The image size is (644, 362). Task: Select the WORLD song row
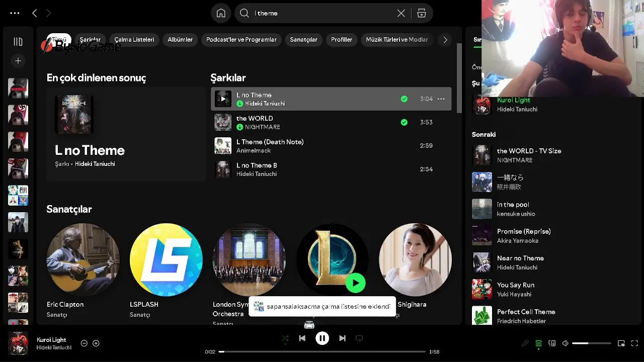[x=331, y=122]
